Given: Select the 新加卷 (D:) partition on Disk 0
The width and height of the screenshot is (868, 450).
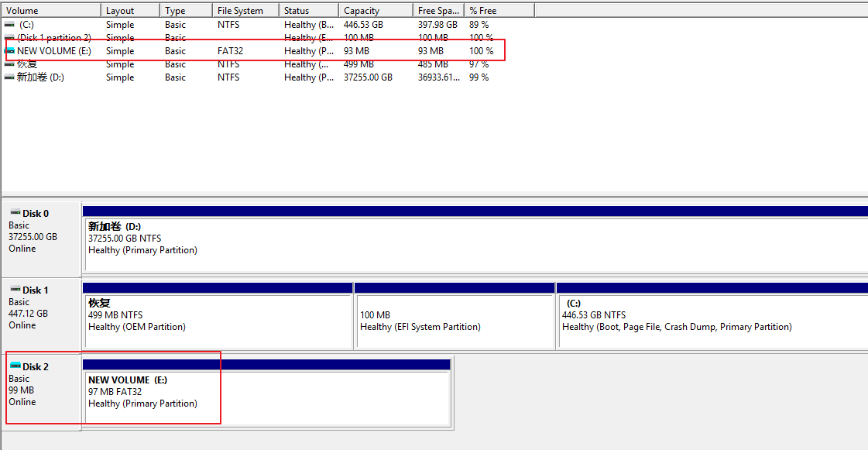Looking at the screenshot, I should click(475, 246).
